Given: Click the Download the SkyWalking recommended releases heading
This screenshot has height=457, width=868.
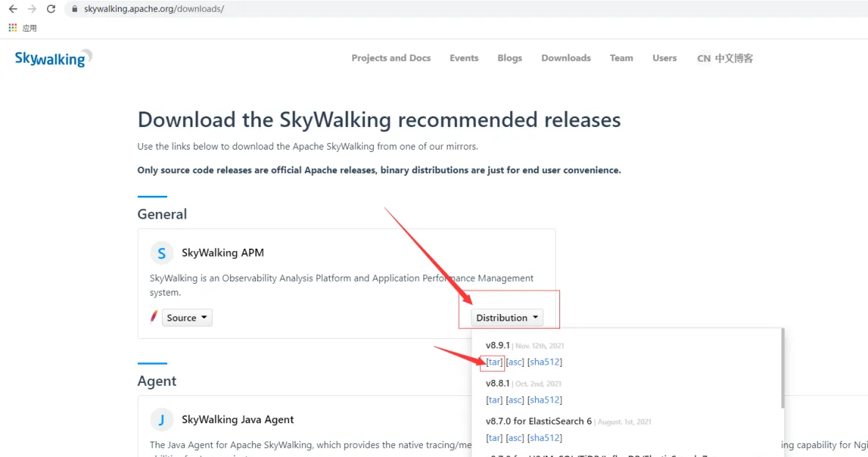Looking at the screenshot, I should (x=379, y=120).
